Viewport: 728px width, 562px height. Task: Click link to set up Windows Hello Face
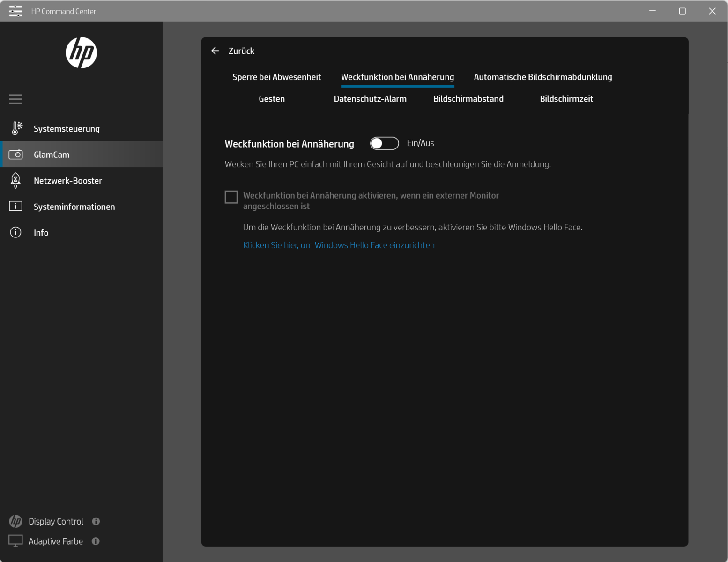coord(339,245)
